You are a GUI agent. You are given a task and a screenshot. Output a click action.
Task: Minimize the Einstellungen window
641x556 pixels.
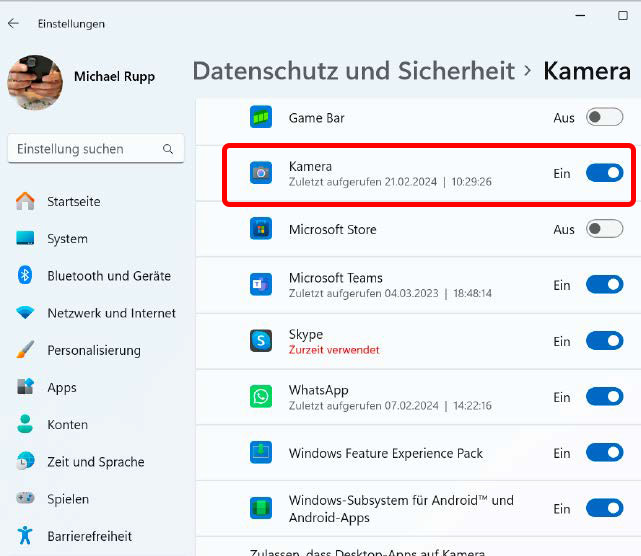click(x=580, y=16)
